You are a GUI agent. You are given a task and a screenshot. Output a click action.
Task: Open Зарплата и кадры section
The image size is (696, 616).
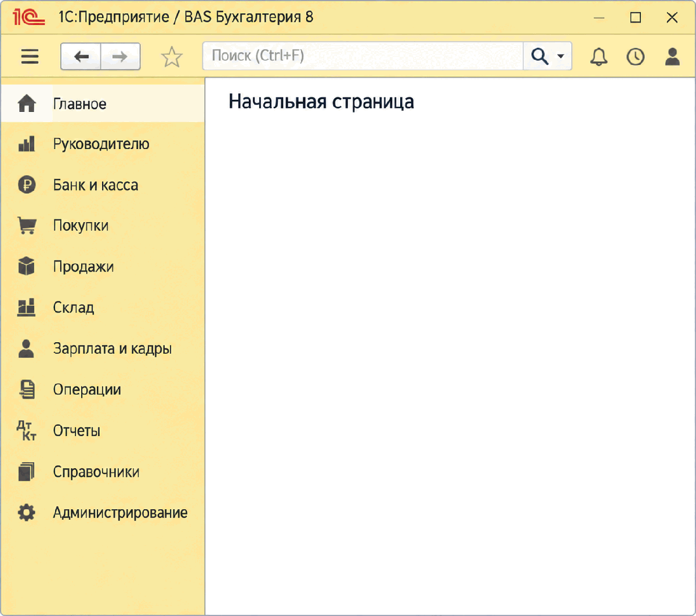pos(103,349)
